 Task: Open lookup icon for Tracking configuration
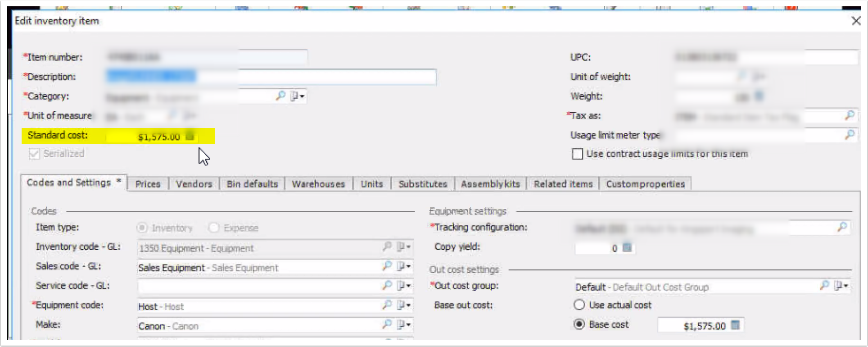coord(842,227)
